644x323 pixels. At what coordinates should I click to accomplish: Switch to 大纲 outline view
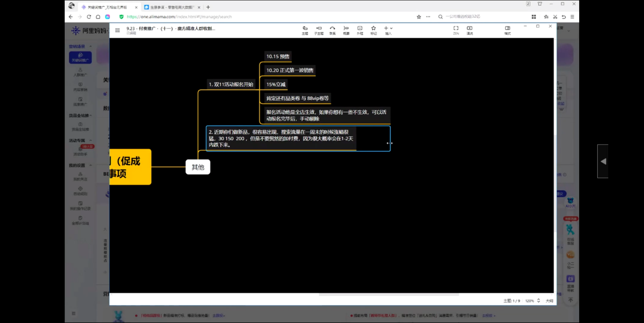point(549,301)
